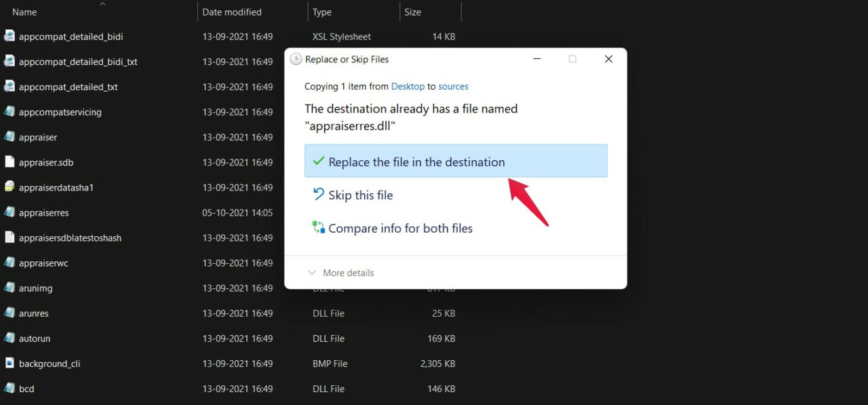Screen dimensions: 868x405
Task: Select the appcompatservicing file name
Action: (60, 112)
